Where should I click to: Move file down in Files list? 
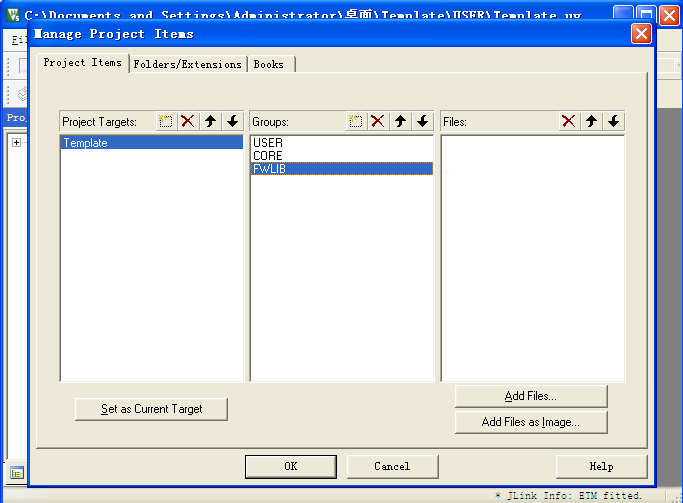[x=613, y=121]
